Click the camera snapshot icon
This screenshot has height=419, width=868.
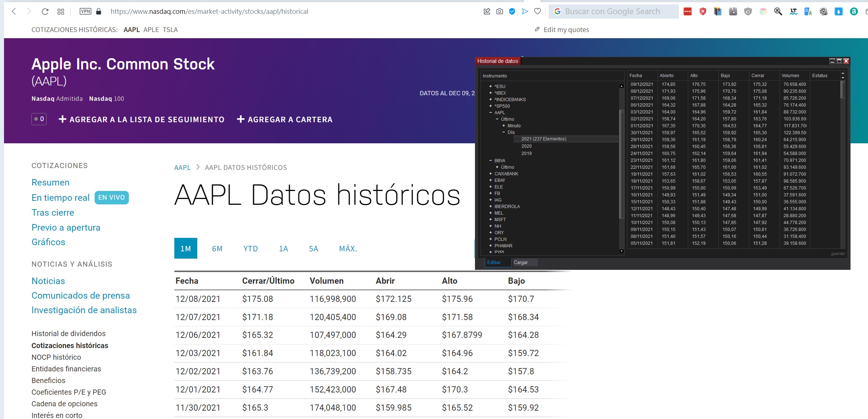click(500, 12)
